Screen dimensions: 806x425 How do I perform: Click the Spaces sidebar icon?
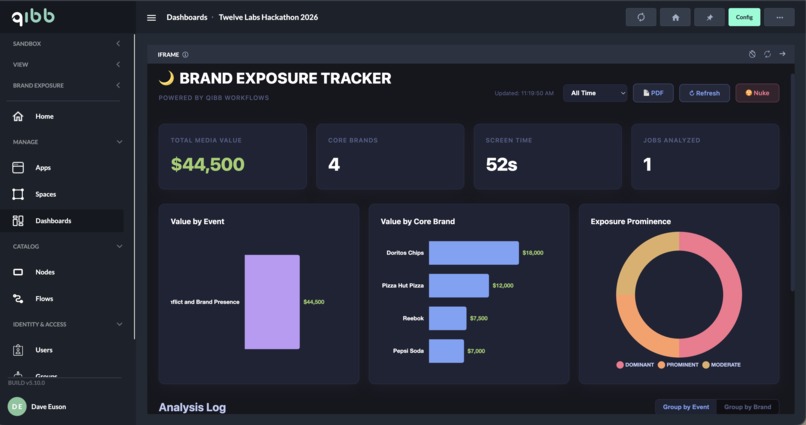coord(18,194)
